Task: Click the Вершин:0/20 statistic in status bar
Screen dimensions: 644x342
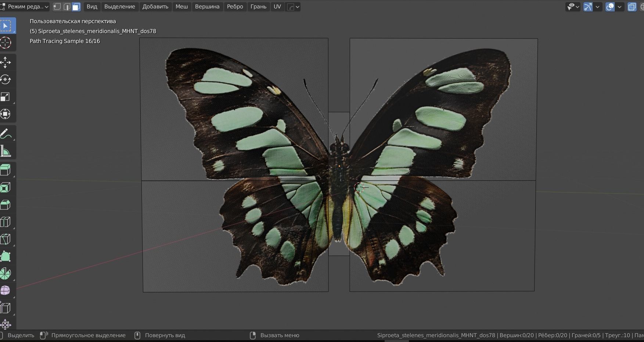Action: tap(517, 335)
